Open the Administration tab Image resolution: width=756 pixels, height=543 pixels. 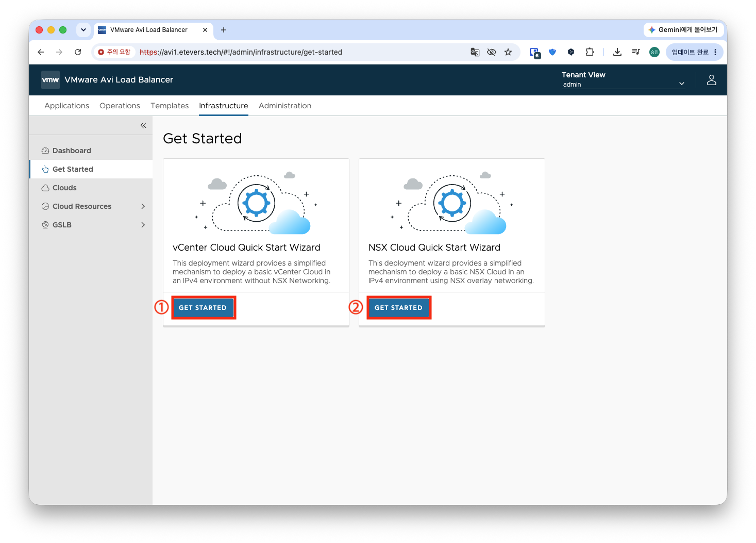tap(285, 106)
